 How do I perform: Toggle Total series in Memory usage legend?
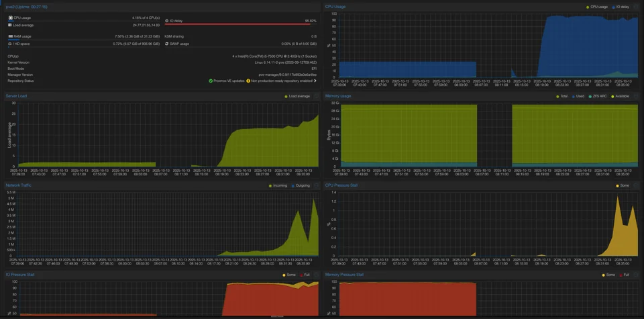tap(561, 96)
